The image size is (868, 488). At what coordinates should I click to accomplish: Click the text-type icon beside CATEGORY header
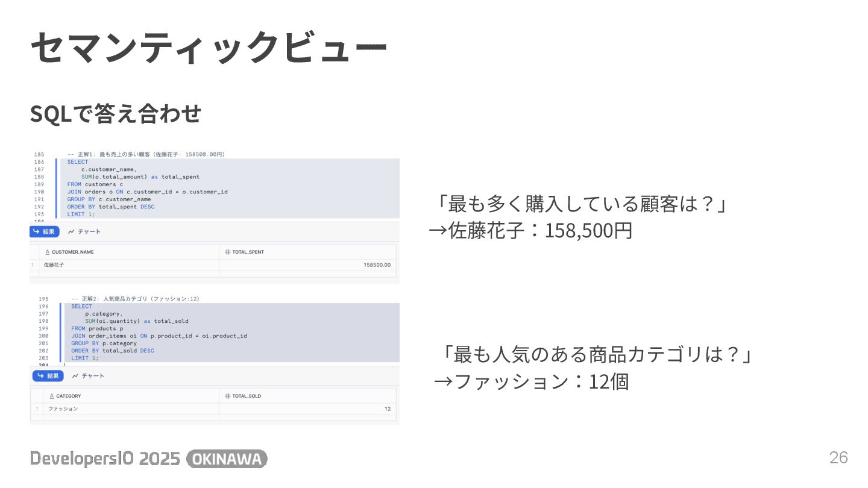click(x=51, y=396)
